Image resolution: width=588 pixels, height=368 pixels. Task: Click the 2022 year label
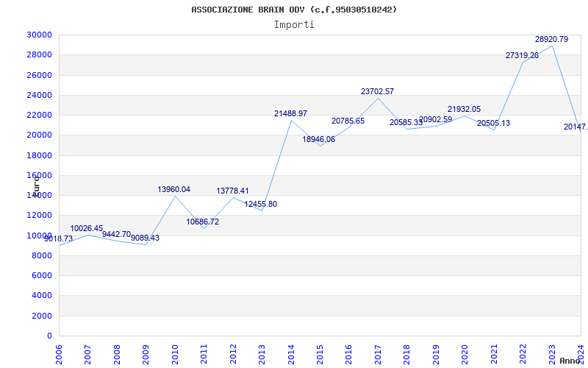[x=523, y=353]
